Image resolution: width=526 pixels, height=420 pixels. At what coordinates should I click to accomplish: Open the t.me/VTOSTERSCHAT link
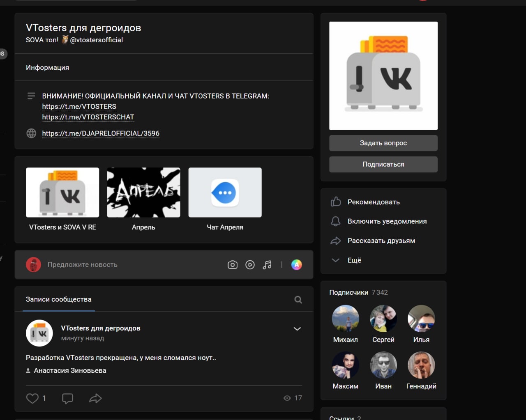88,117
